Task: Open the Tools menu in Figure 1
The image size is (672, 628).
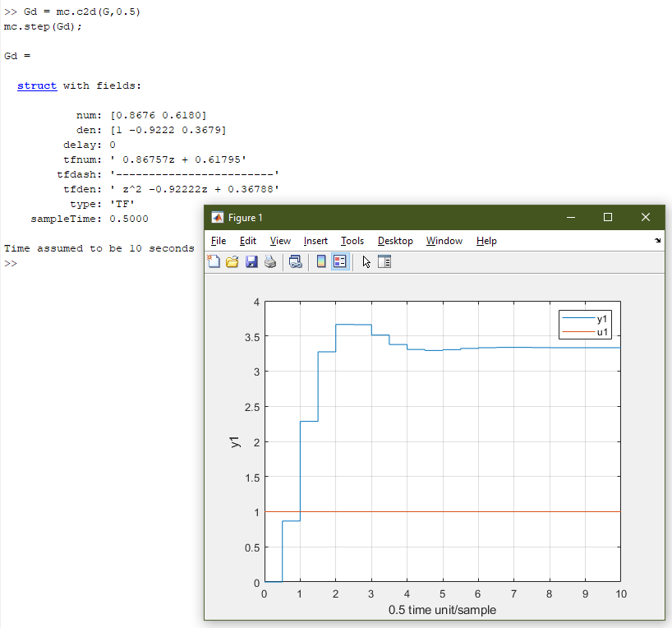Action: pyautogui.click(x=352, y=241)
